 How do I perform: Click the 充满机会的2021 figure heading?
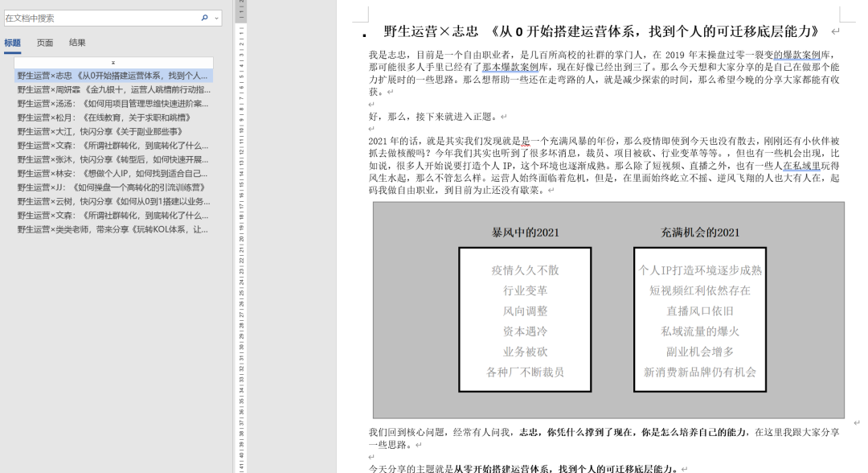tap(700, 232)
